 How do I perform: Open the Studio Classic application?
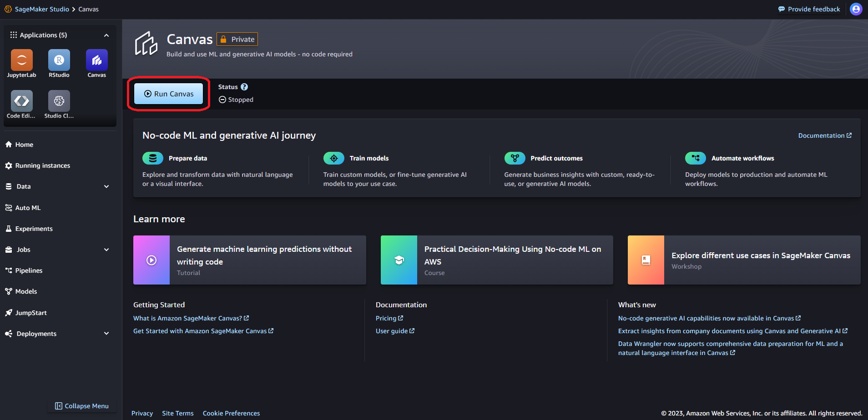(x=59, y=100)
